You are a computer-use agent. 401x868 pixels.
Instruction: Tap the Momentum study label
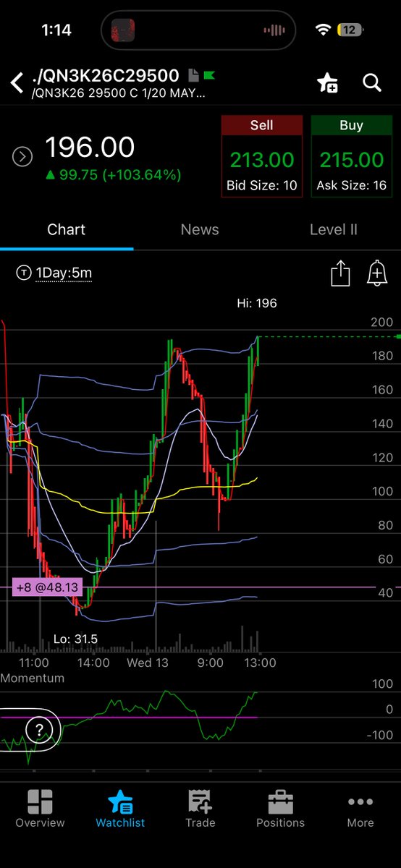click(x=32, y=678)
